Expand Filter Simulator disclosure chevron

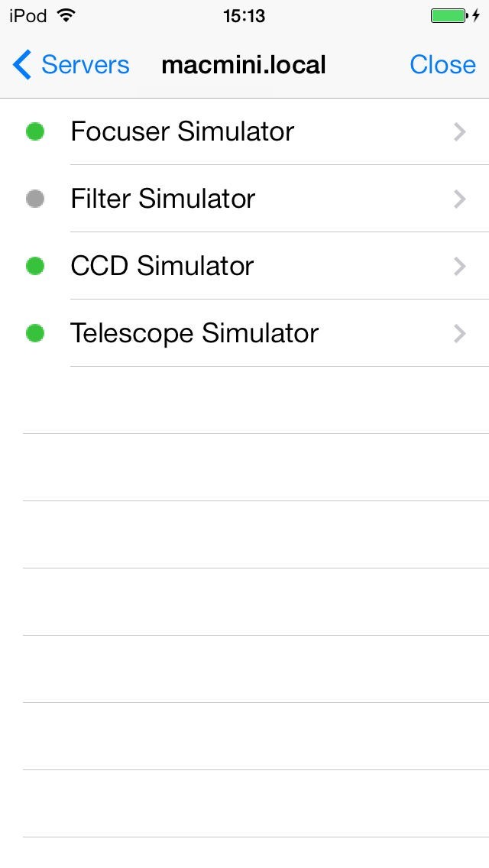(459, 199)
